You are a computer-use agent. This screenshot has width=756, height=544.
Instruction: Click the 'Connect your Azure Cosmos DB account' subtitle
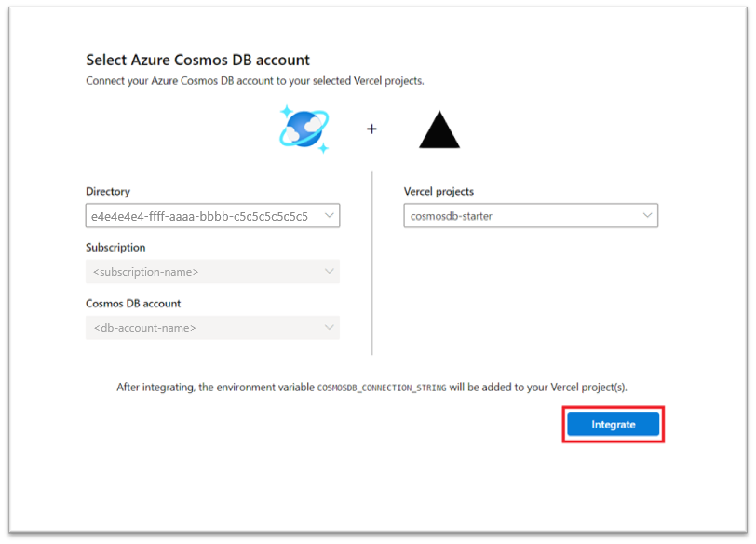click(255, 80)
